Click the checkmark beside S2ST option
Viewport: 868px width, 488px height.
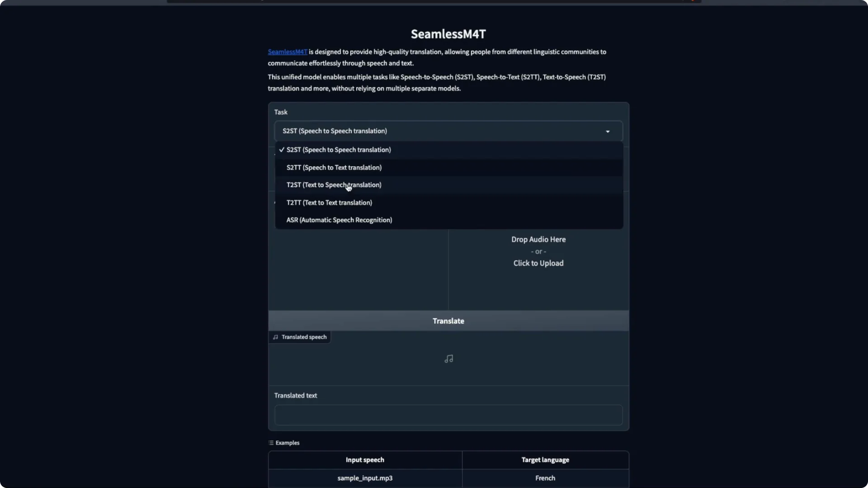[281, 150]
